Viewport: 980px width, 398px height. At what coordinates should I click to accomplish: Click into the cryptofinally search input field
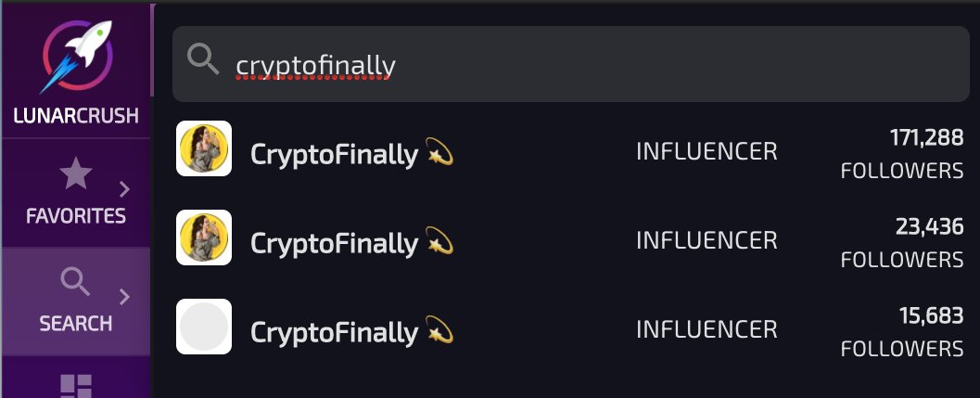pyautogui.click(x=570, y=64)
